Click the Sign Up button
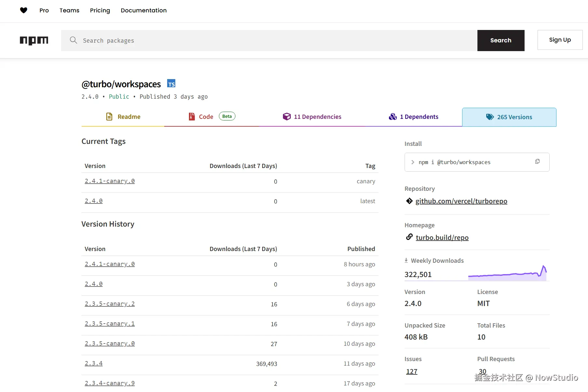The height and width of the screenshot is (392, 588). [x=560, y=40]
